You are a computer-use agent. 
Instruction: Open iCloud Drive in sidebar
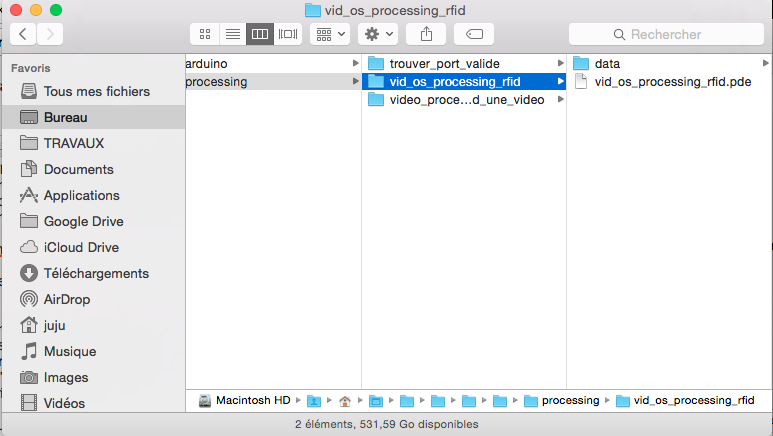81,247
